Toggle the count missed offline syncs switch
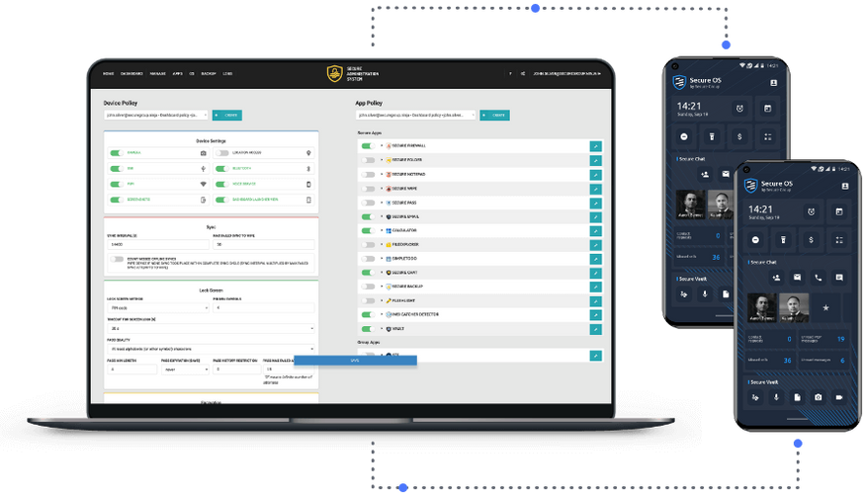868x496 pixels. [x=117, y=259]
